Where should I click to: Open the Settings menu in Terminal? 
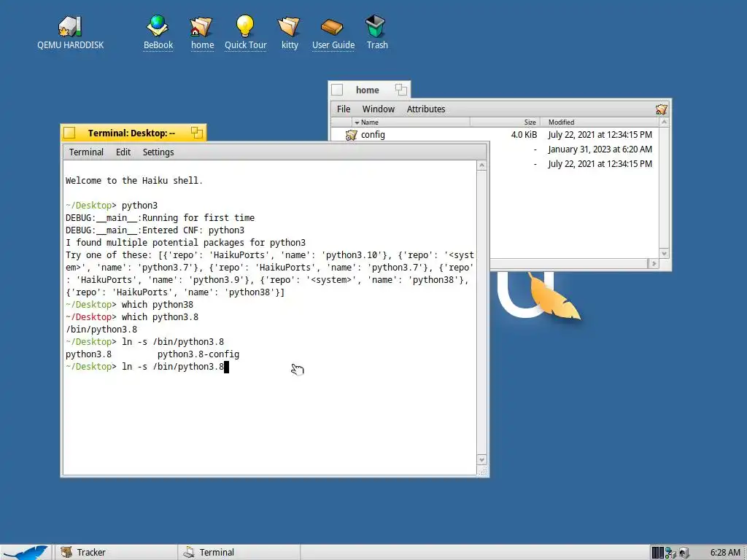coord(158,152)
